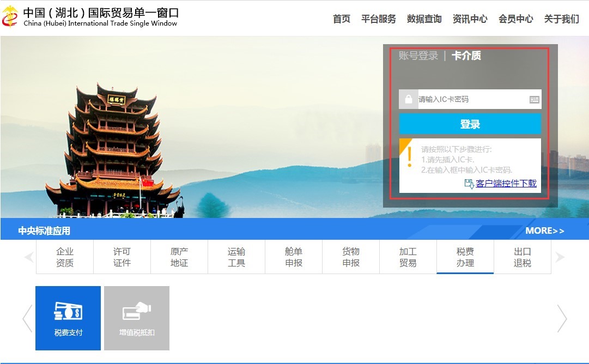Select the 货物申报 category tab
Viewport: 589px width, 364px height.
click(x=351, y=257)
